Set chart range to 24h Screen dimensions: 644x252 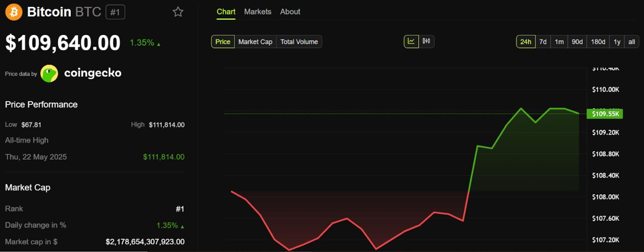click(x=525, y=41)
